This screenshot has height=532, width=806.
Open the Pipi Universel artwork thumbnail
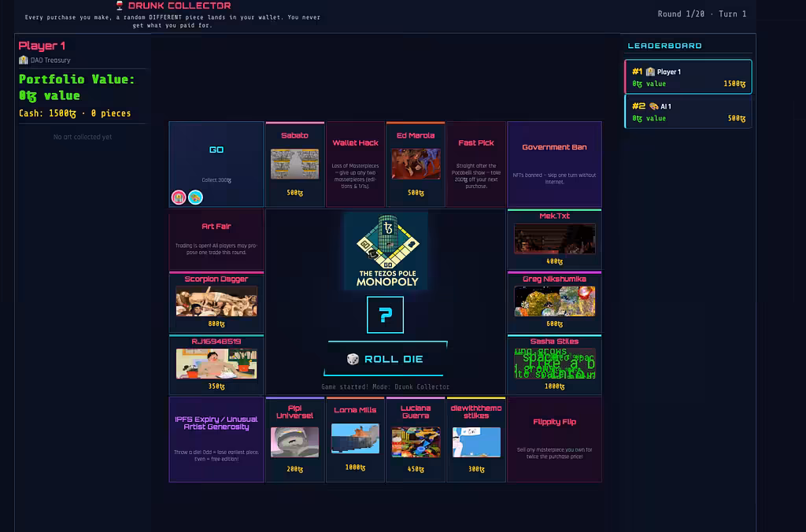point(294,442)
